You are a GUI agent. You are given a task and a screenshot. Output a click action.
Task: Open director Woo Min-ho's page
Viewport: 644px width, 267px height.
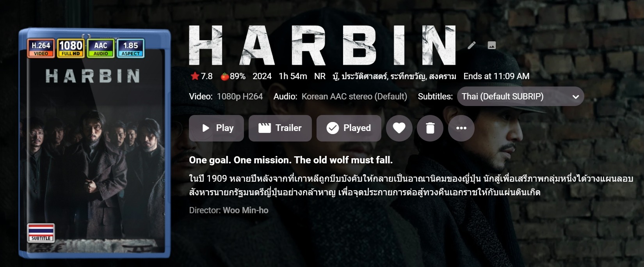click(246, 210)
